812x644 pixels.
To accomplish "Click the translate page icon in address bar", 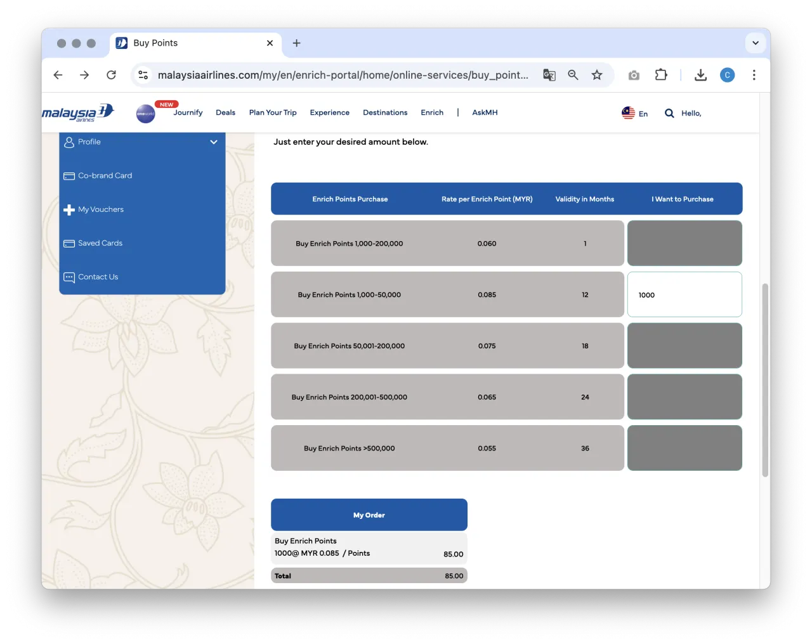I will click(549, 75).
